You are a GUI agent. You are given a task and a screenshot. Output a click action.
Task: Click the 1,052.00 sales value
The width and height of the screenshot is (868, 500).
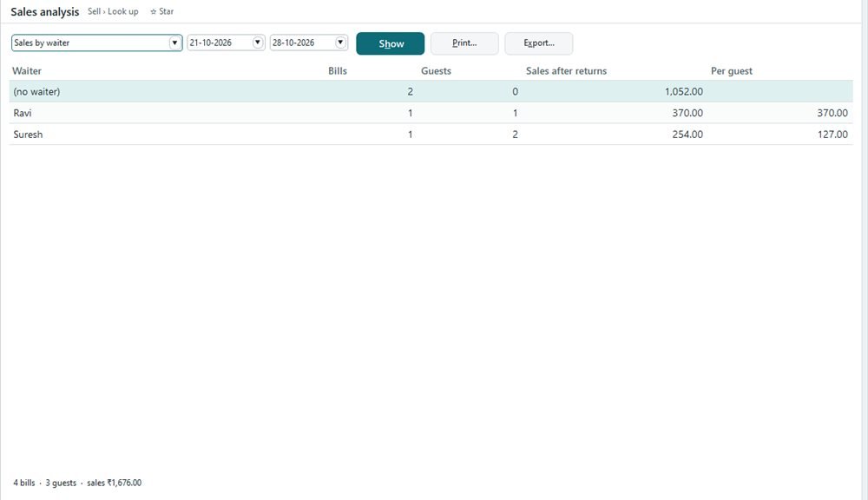[x=684, y=91]
